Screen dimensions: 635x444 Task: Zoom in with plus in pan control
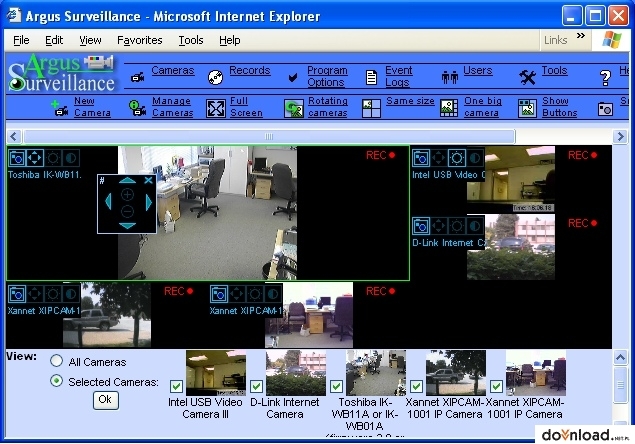tap(127, 194)
